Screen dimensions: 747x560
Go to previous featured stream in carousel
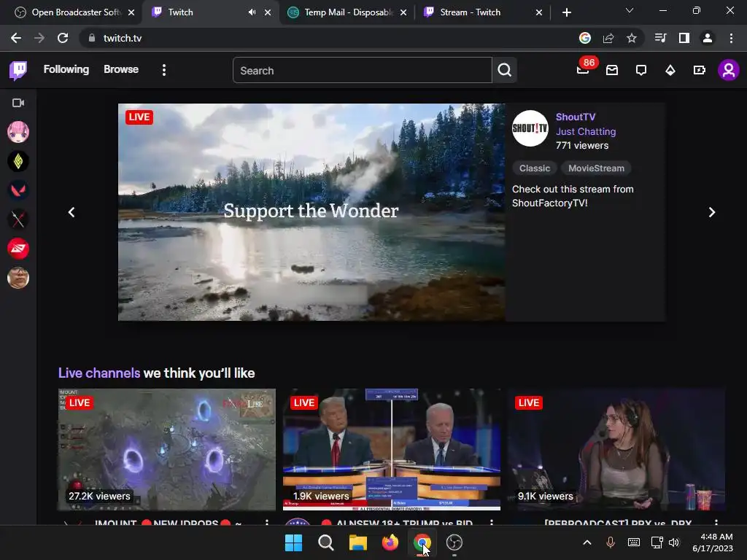point(71,212)
